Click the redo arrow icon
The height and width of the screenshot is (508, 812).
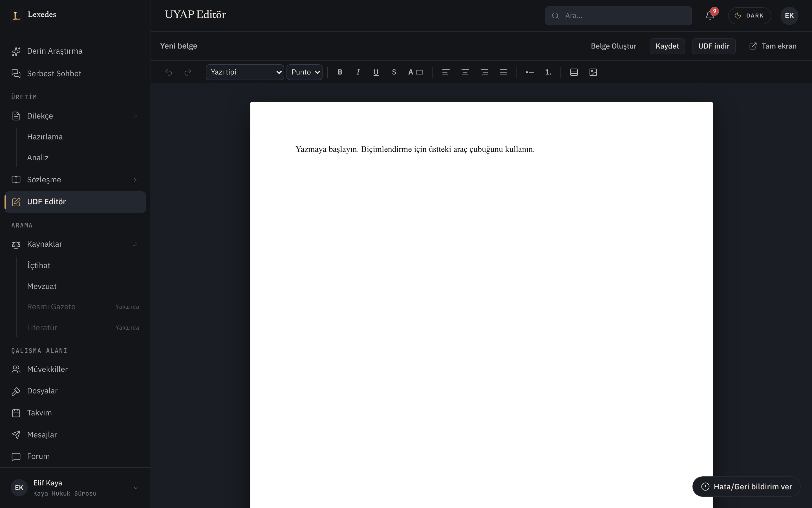click(188, 72)
